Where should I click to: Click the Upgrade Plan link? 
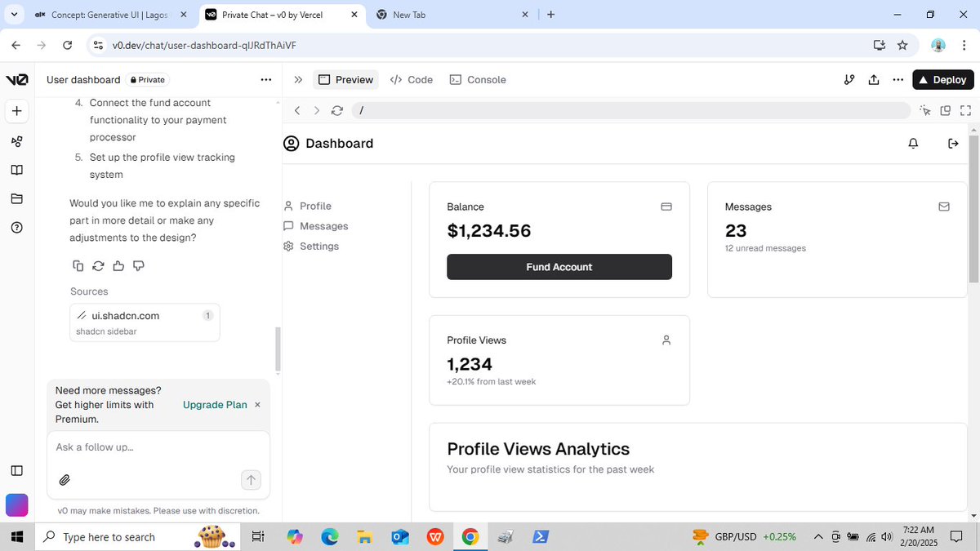215,405
